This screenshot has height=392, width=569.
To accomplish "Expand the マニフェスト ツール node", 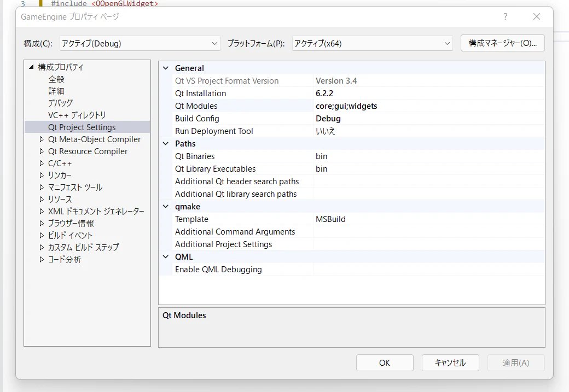I will [x=42, y=187].
